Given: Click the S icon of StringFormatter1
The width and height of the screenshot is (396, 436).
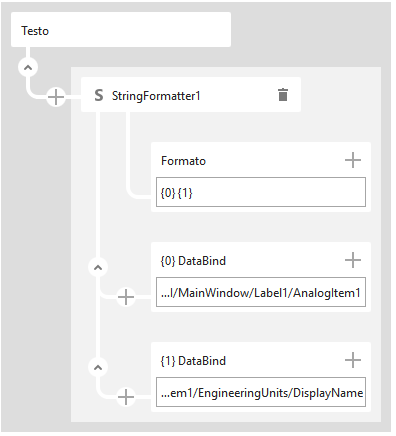Looking at the screenshot, I should coord(99,95).
